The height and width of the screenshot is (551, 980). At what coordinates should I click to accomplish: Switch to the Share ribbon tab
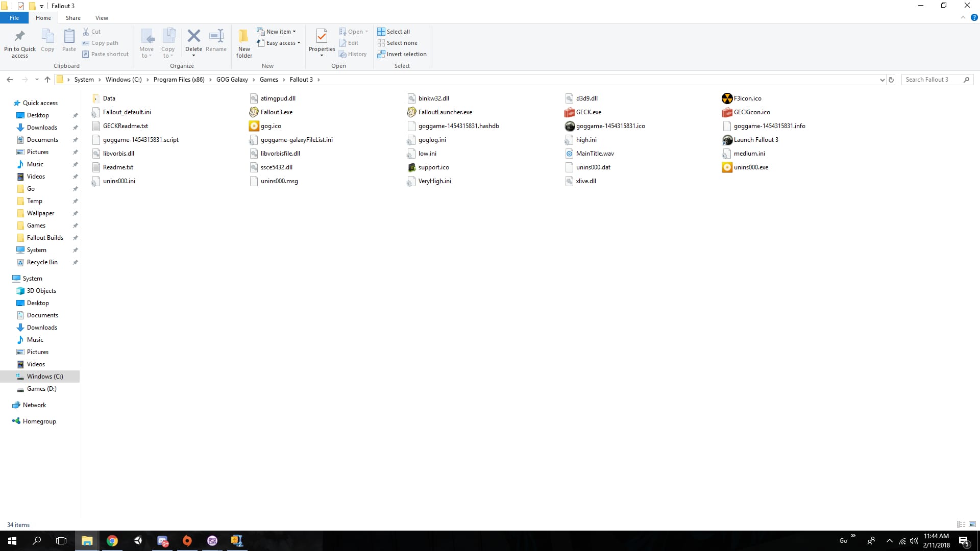coord(73,18)
